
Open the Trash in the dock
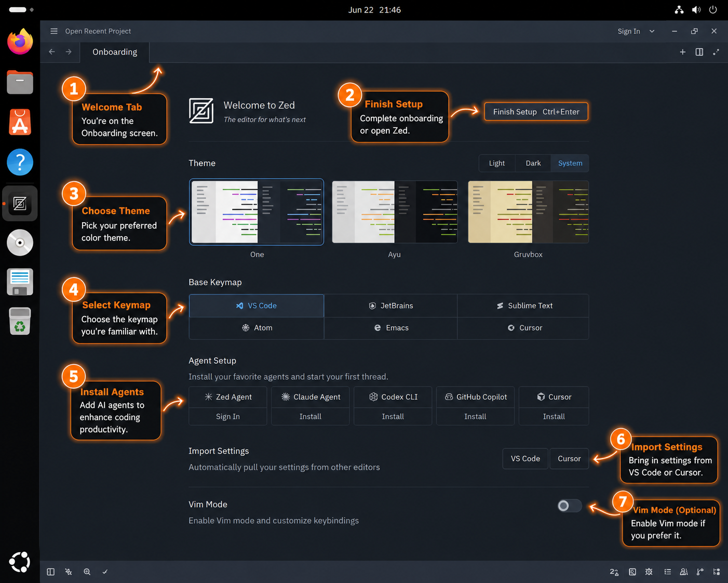pos(20,321)
